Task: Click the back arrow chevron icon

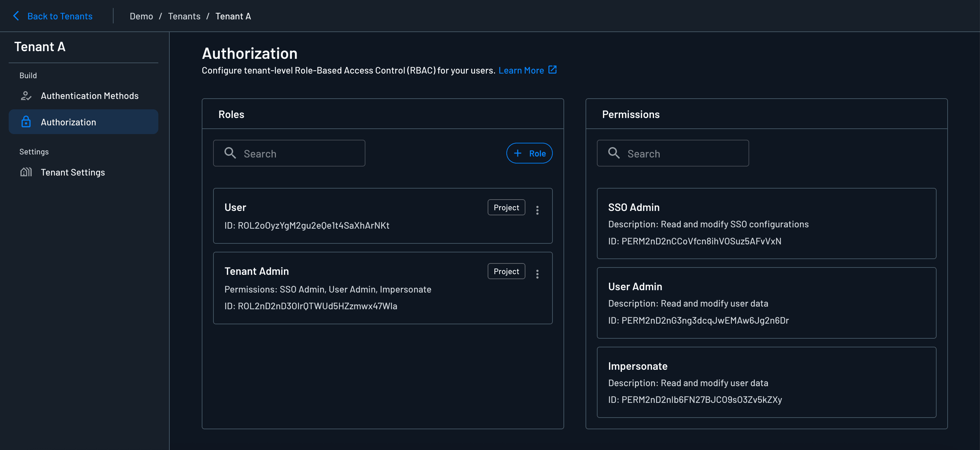Action: (16, 16)
